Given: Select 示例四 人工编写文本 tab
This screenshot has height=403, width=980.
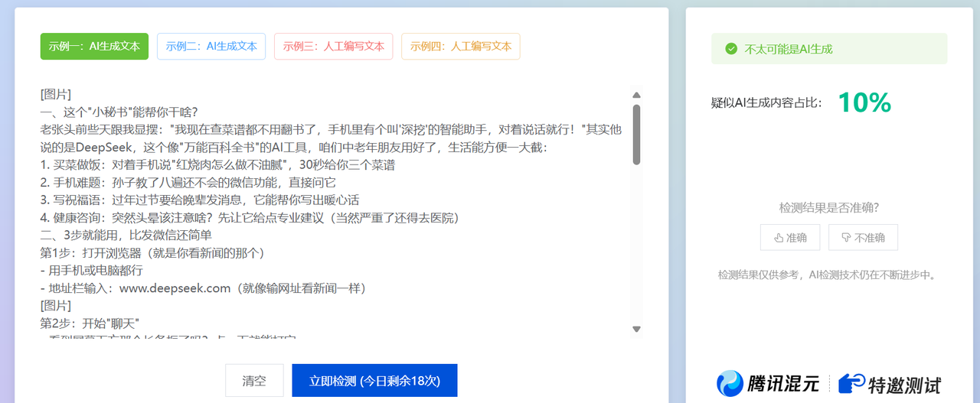Looking at the screenshot, I should tap(460, 46).
